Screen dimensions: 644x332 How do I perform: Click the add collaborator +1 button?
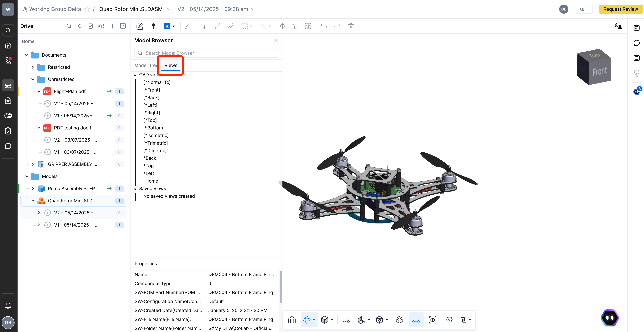pyautogui.click(x=584, y=9)
